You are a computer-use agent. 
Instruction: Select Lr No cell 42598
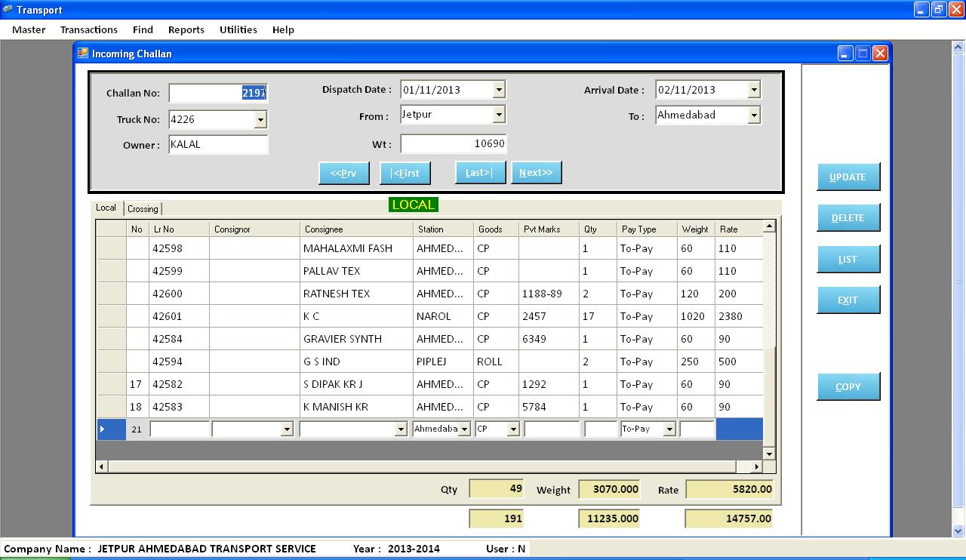179,248
